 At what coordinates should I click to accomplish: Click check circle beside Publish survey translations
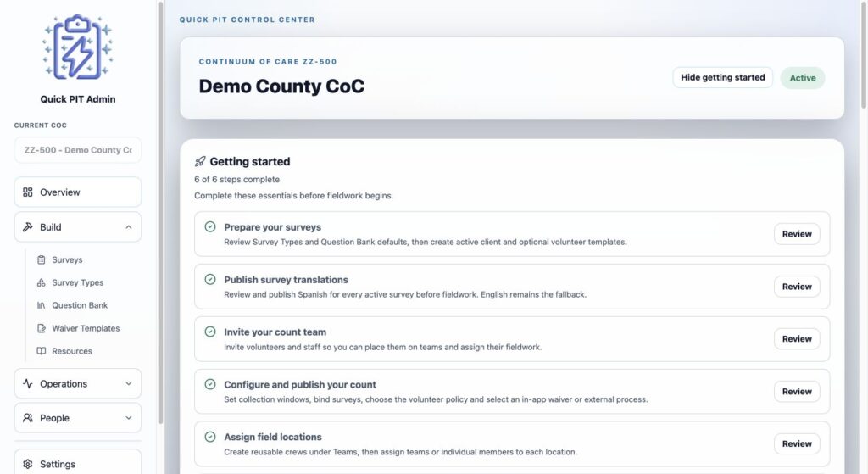click(210, 279)
